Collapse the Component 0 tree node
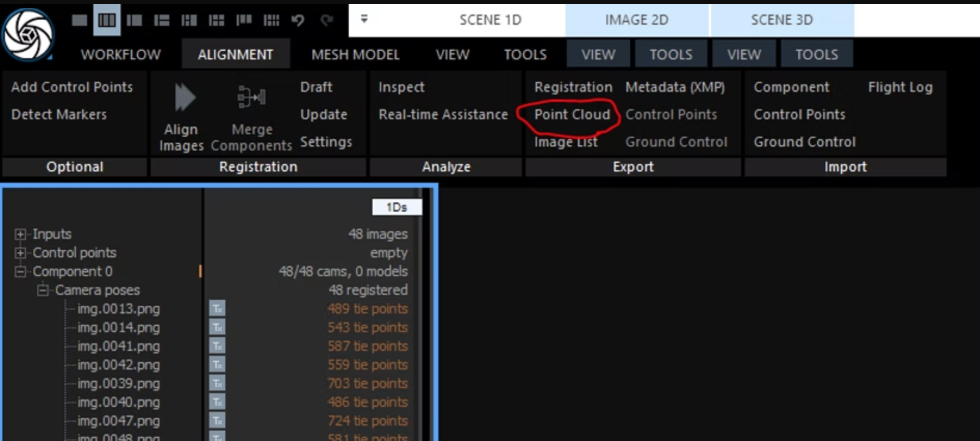The height and width of the screenshot is (441, 980). [x=20, y=272]
